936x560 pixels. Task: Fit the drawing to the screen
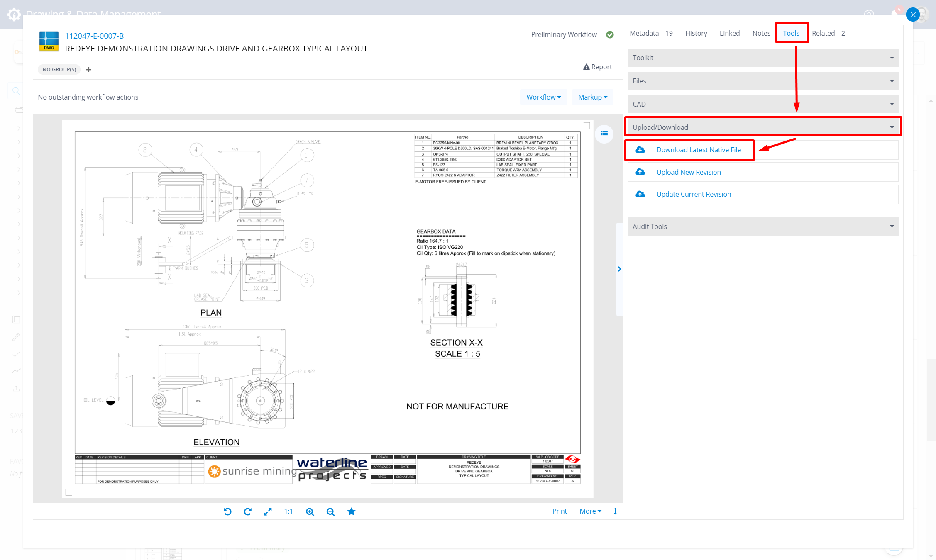[x=268, y=511]
